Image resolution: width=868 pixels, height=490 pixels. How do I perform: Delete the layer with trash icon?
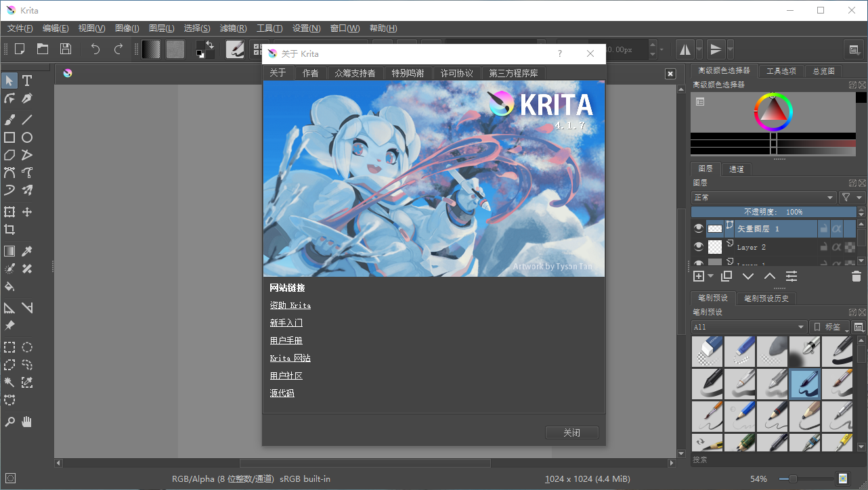(856, 276)
